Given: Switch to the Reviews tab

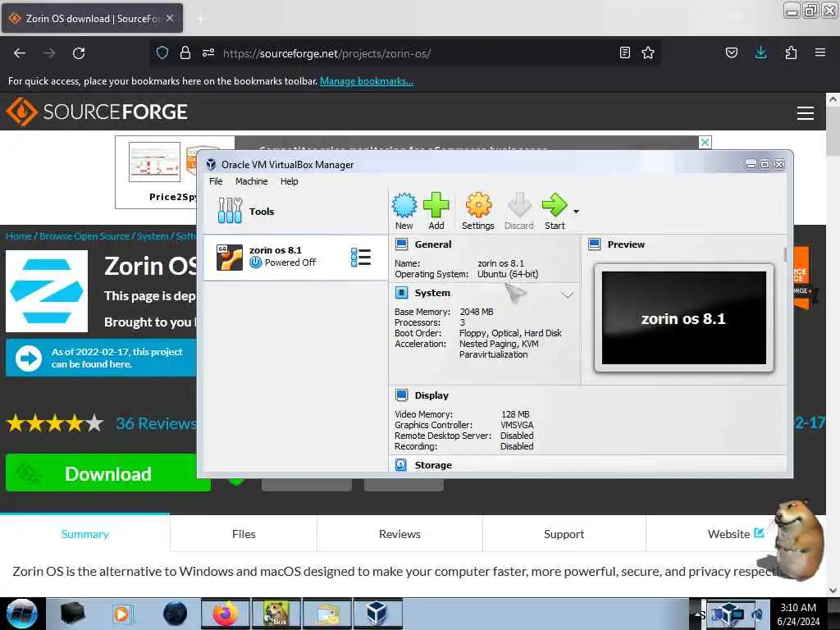Looking at the screenshot, I should pyautogui.click(x=399, y=533).
